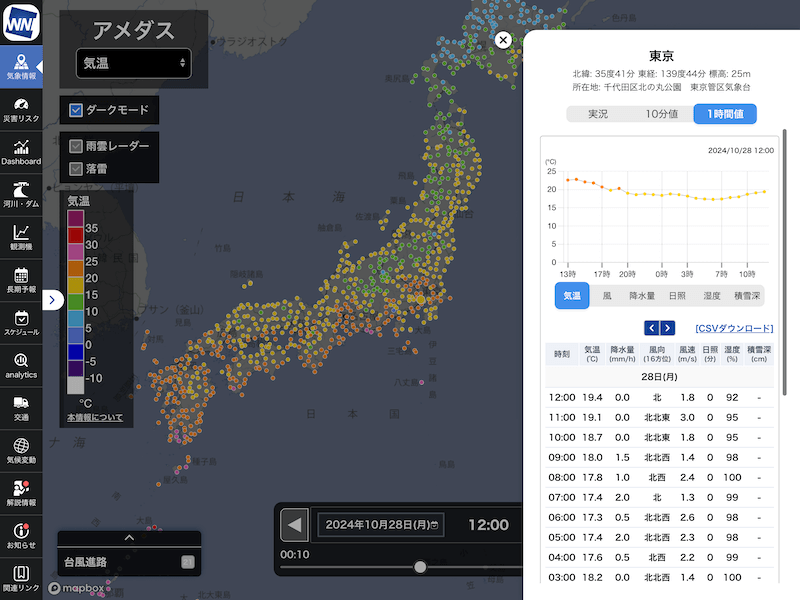Click the 本情報について link in legend

95,417
